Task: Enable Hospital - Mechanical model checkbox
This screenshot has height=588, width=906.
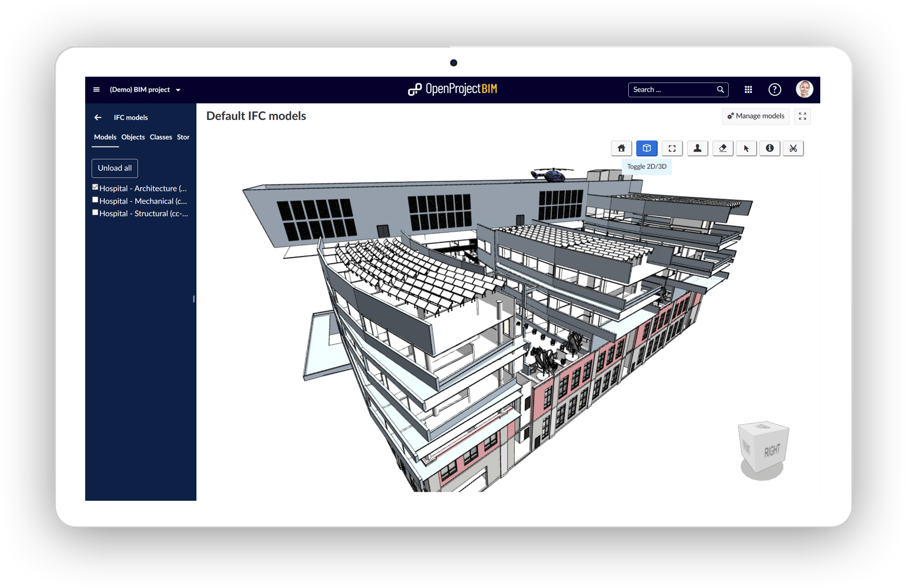Action: (x=95, y=200)
